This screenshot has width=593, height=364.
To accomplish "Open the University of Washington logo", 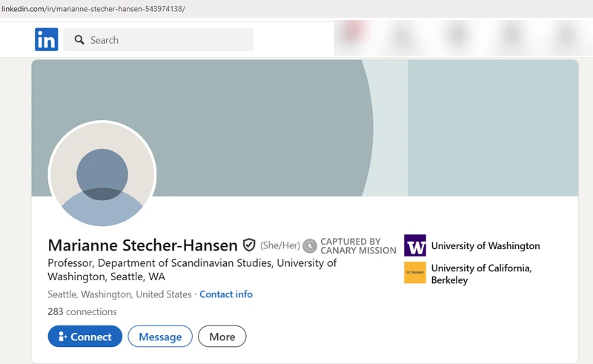I will coord(415,245).
